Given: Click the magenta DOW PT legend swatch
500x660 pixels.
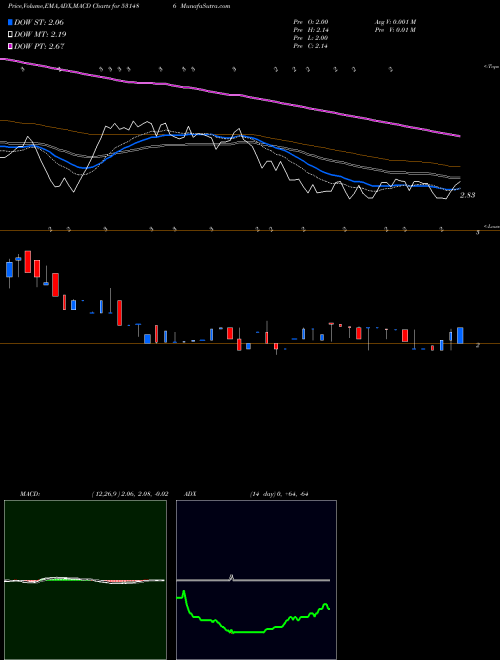Looking at the screenshot, I should [x=10, y=46].
